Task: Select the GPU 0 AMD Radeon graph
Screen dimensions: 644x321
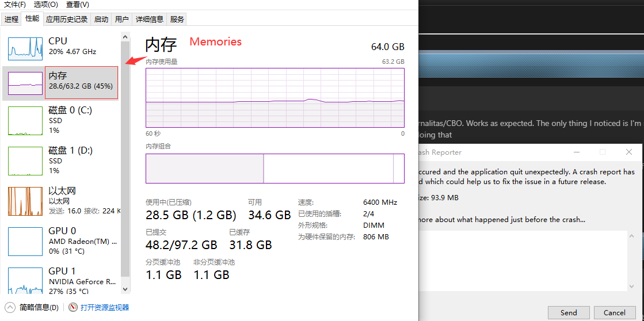Action: [x=25, y=241]
